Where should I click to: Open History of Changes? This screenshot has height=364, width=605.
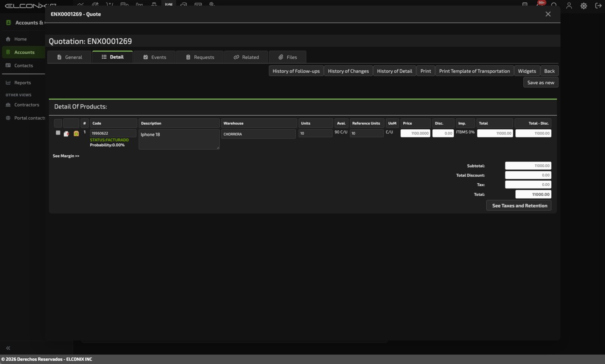coord(348,71)
